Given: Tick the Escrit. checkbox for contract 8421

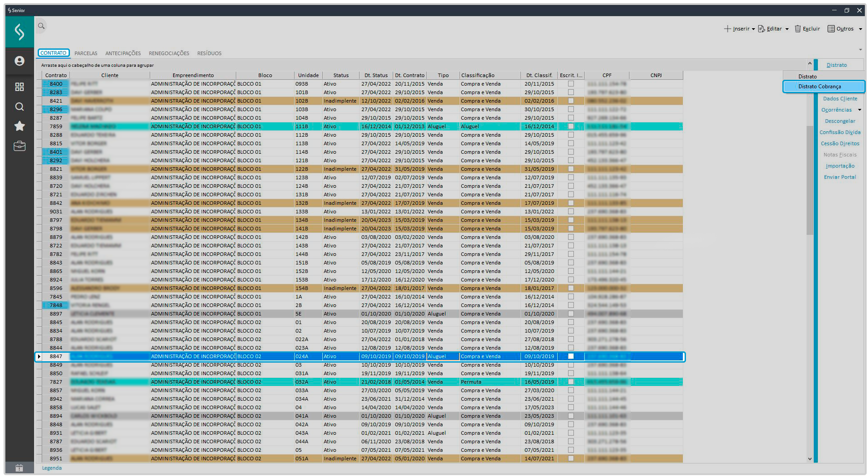Looking at the screenshot, I should 571,101.
